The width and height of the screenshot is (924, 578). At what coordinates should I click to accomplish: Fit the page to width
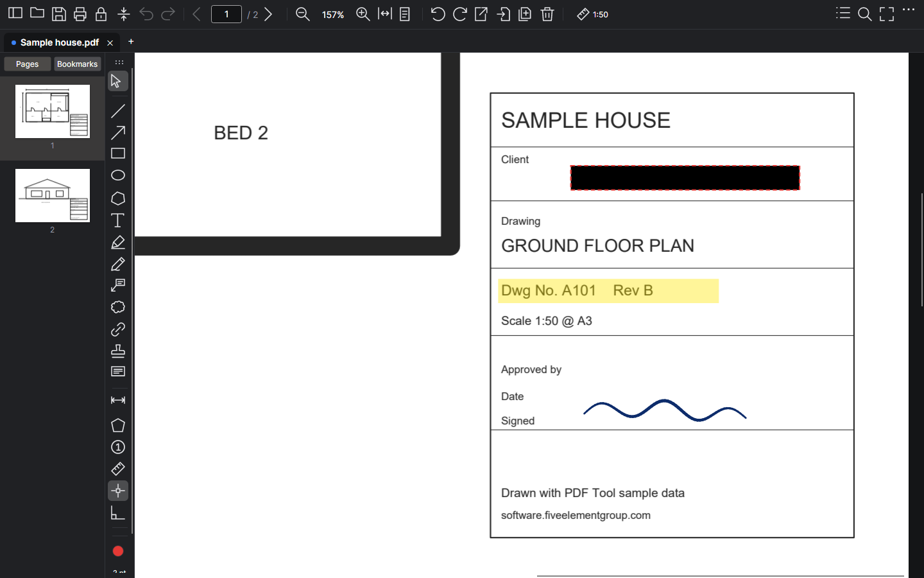[x=385, y=14]
